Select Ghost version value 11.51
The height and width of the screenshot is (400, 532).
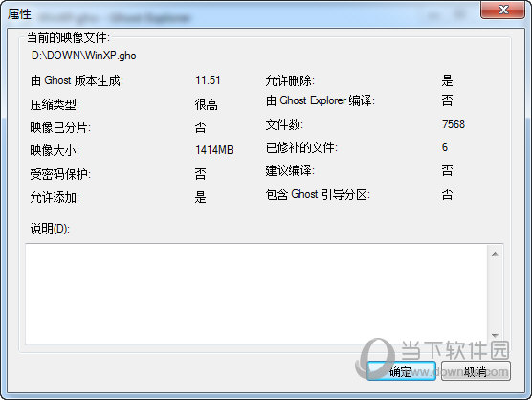click(208, 80)
